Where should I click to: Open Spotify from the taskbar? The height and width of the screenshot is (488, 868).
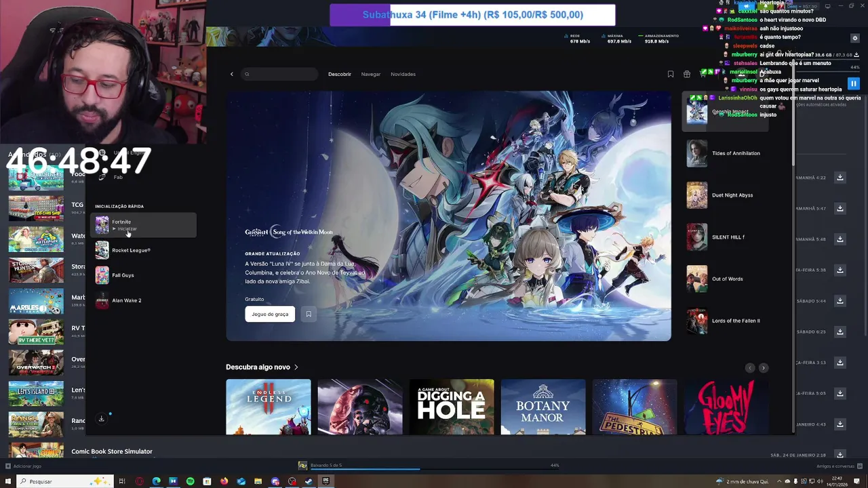coord(190,481)
